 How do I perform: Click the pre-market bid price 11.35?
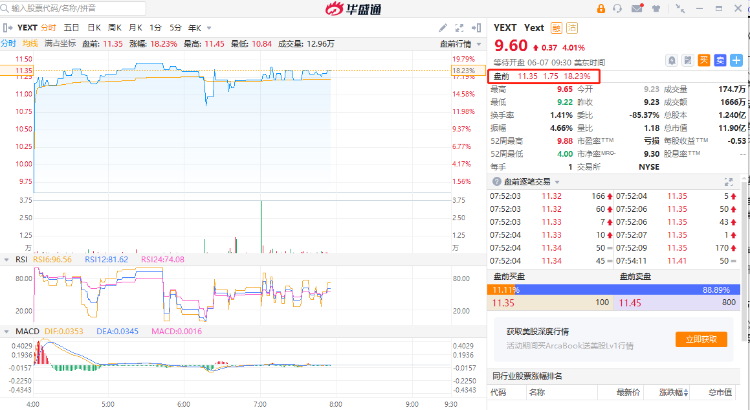[x=503, y=303]
